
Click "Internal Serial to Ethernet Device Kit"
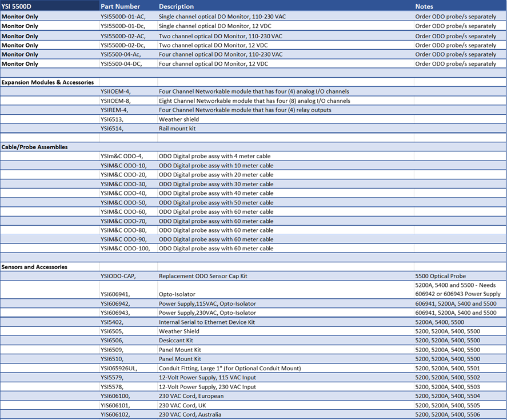click(x=206, y=322)
